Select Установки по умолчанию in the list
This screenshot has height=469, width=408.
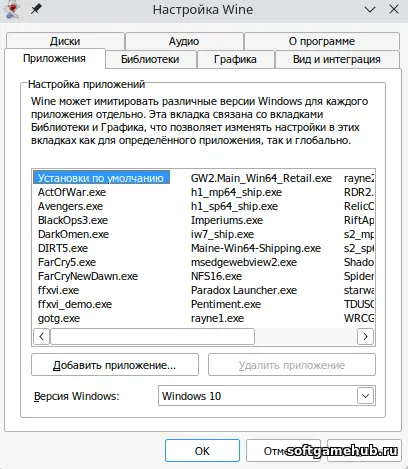tap(101, 178)
